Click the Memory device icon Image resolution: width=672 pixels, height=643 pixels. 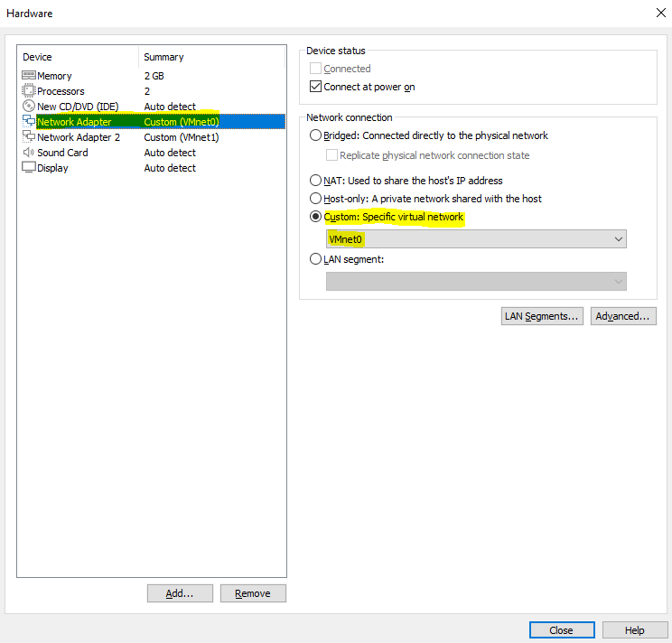click(29, 76)
